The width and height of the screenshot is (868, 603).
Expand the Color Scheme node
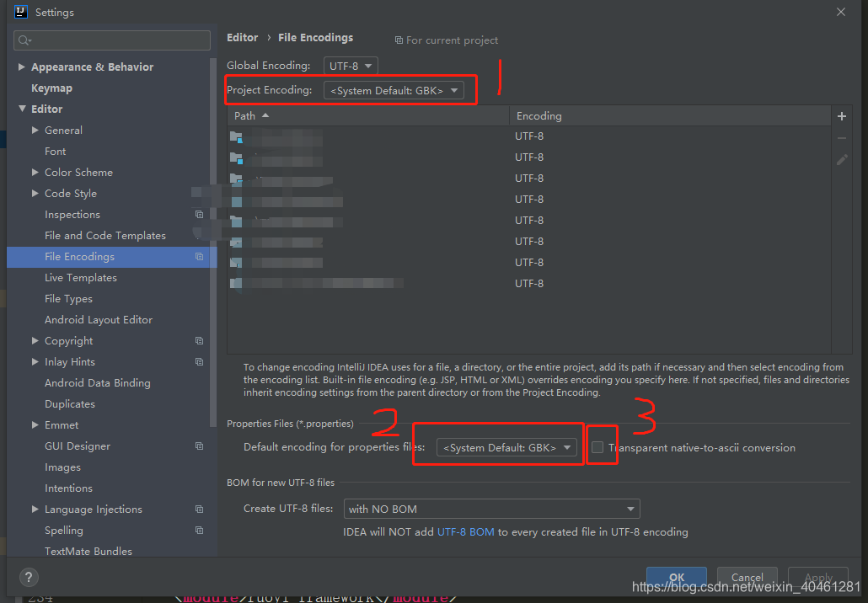pos(35,172)
